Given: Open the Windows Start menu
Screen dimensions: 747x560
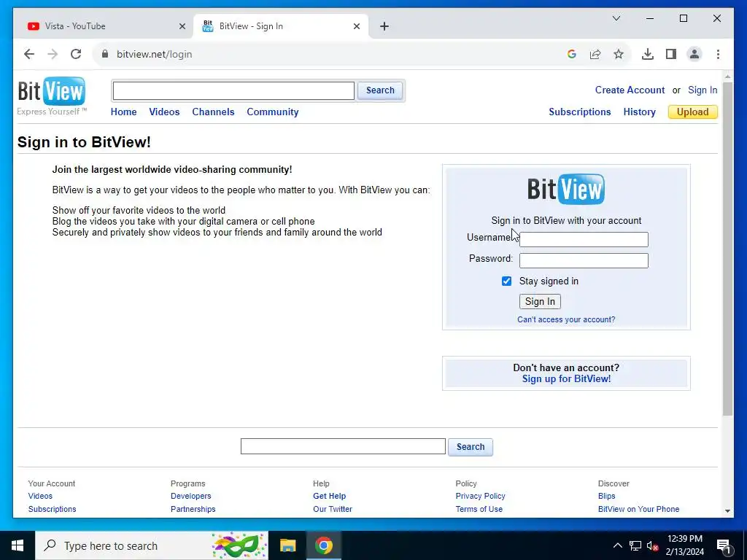Looking at the screenshot, I should pos(18,545).
